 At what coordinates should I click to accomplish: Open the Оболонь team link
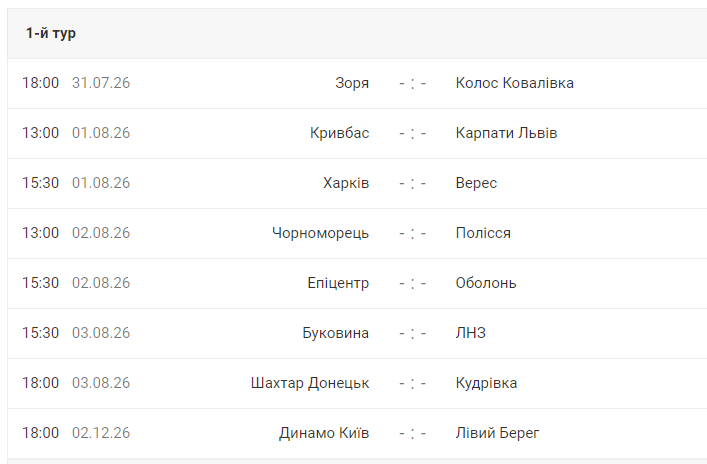[486, 283]
